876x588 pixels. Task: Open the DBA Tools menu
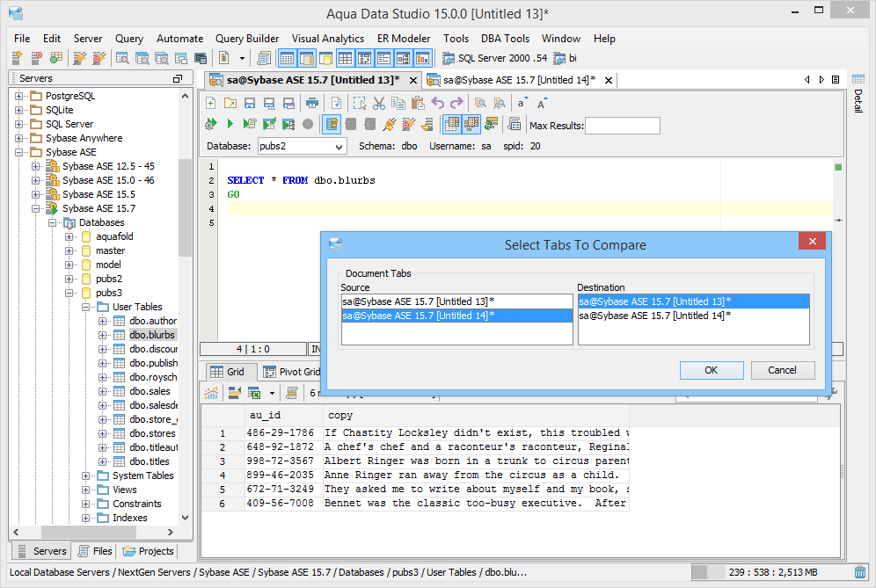[505, 39]
